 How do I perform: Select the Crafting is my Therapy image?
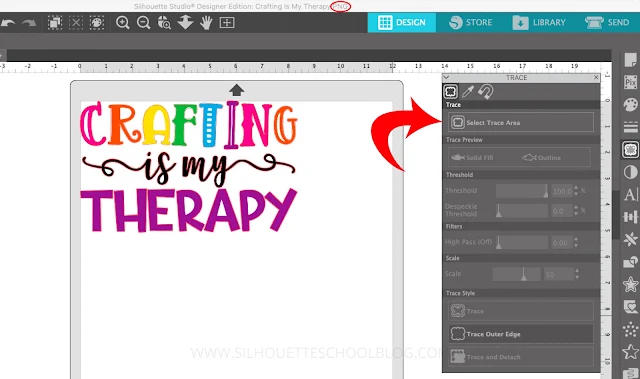(189, 166)
